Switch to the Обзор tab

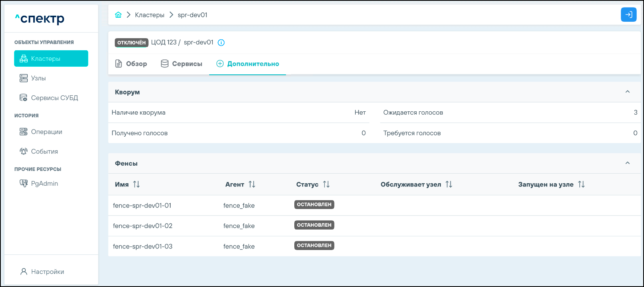[131, 64]
